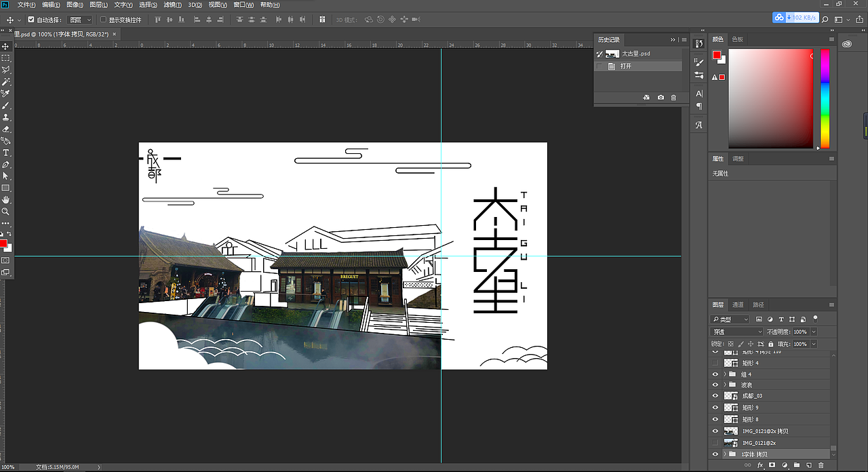Image resolution: width=868 pixels, height=472 pixels.
Task: Expand the 波浪 group
Action: 725,385
